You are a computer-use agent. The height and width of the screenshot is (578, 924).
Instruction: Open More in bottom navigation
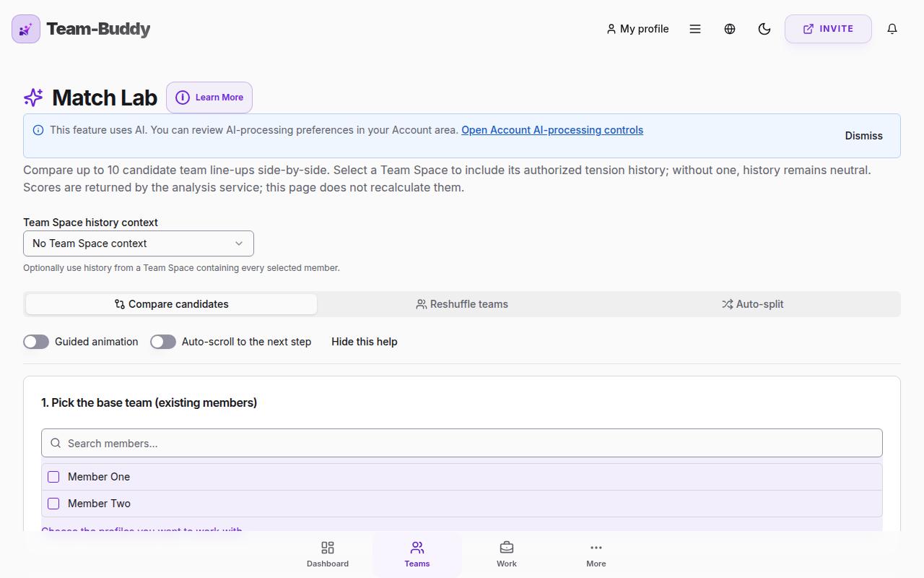click(596, 554)
